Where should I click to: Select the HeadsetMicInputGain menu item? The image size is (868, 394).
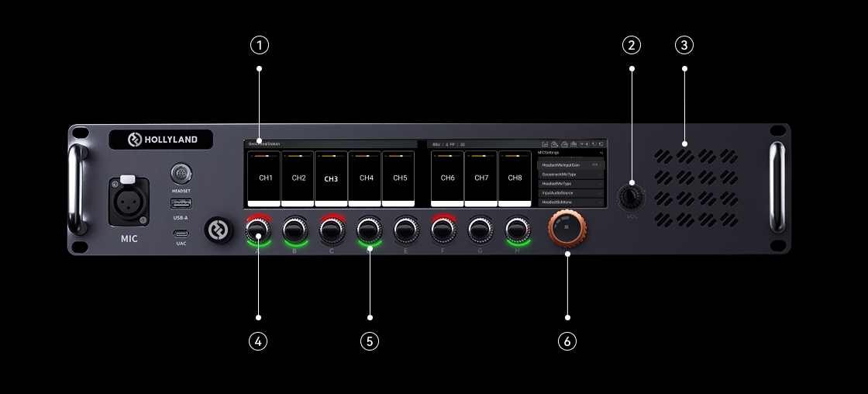[570, 165]
